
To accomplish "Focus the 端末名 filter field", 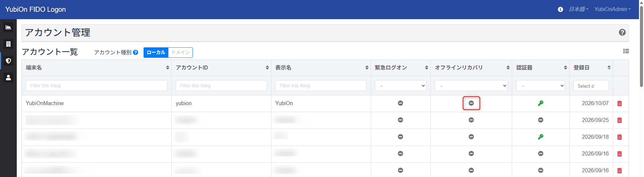I will [x=97, y=86].
